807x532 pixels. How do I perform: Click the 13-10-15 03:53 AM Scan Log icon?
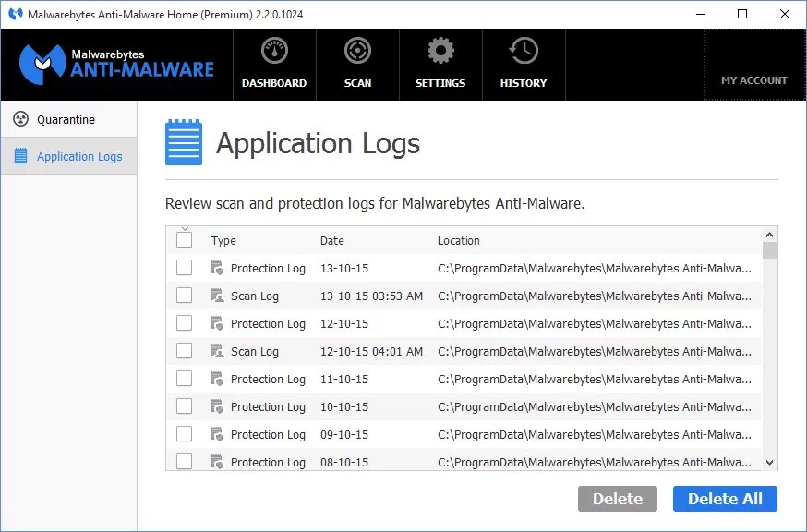[x=217, y=296]
